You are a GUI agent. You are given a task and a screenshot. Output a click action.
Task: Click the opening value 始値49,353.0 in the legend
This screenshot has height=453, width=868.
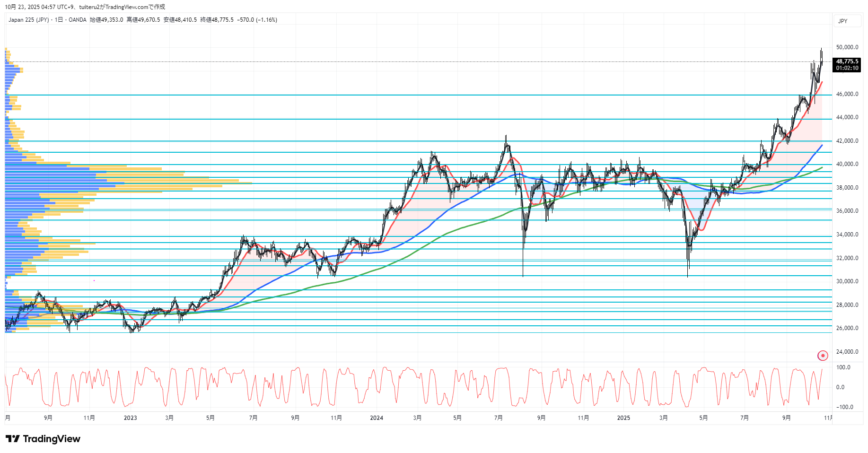click(106, 20)
